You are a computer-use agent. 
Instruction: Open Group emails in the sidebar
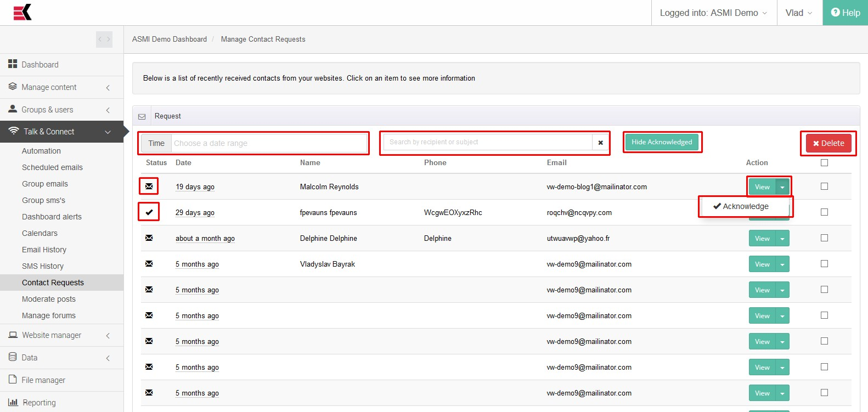(45, 184)
